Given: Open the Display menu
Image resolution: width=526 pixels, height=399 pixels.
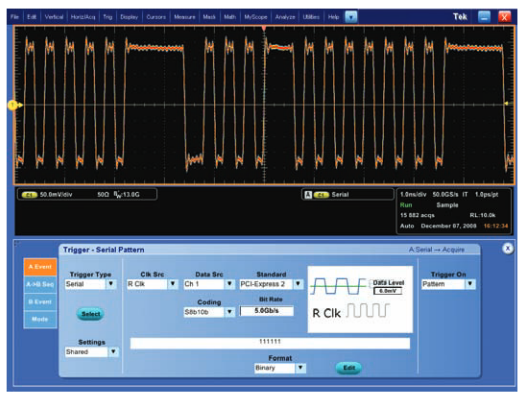Looking at the screenshot, I should (129, 17).
